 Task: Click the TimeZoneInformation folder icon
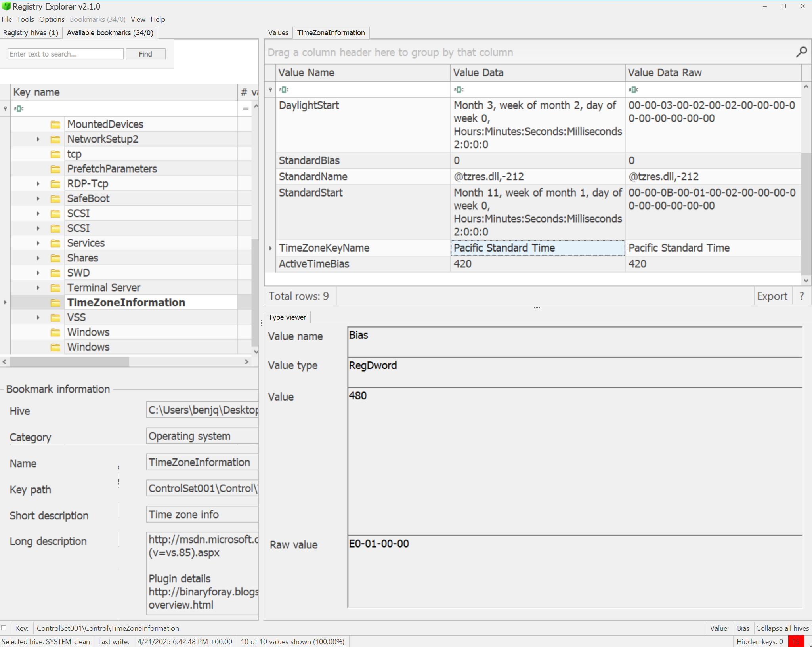[55, 303]
